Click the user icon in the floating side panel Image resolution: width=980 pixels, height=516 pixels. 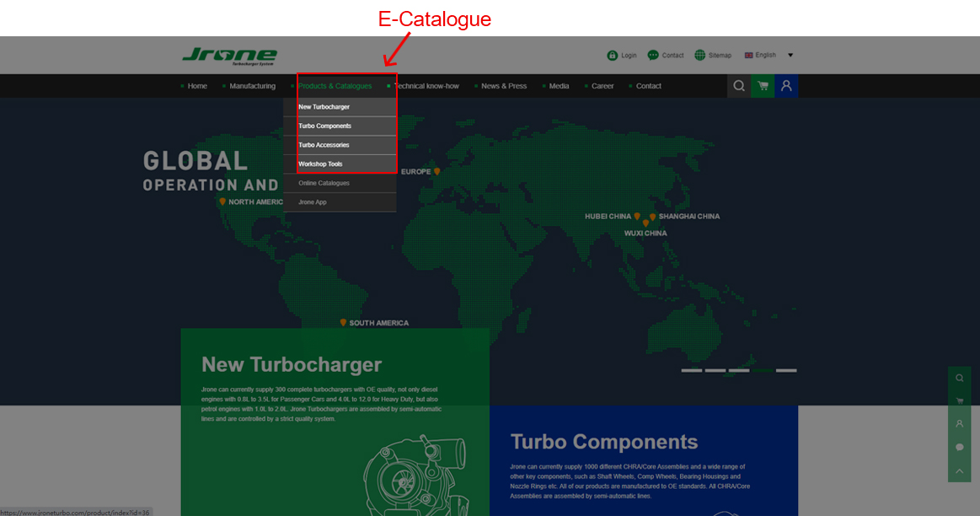pos(960,424)
